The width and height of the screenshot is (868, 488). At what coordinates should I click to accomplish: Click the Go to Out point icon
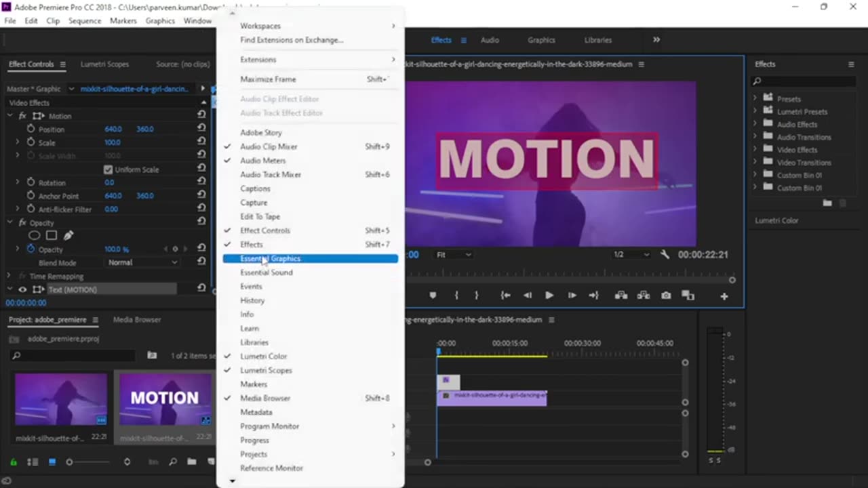(594, 296)
